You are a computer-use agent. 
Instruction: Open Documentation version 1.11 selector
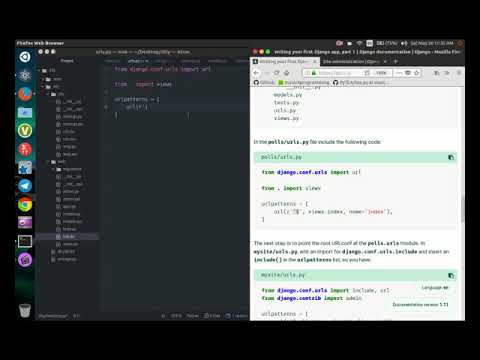420,304
